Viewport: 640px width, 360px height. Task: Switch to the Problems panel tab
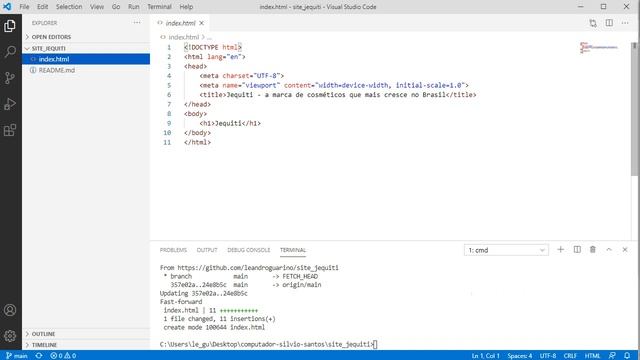[173, 250]
